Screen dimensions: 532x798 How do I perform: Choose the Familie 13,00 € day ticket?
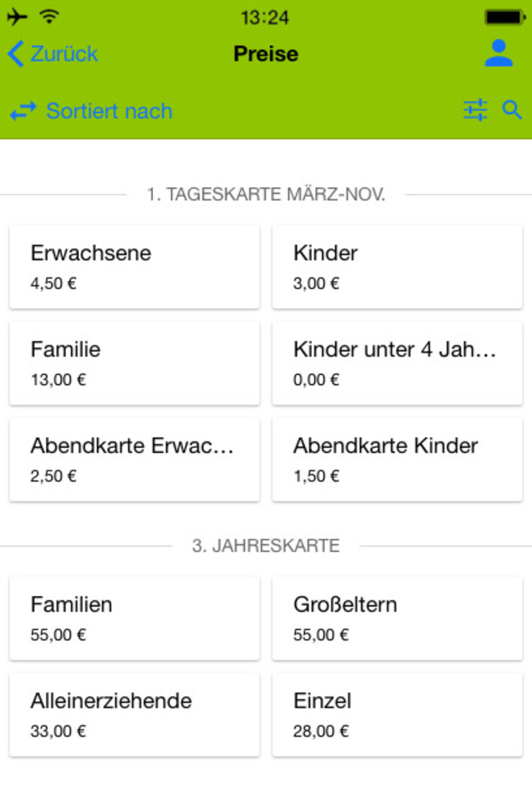[134, 363]
